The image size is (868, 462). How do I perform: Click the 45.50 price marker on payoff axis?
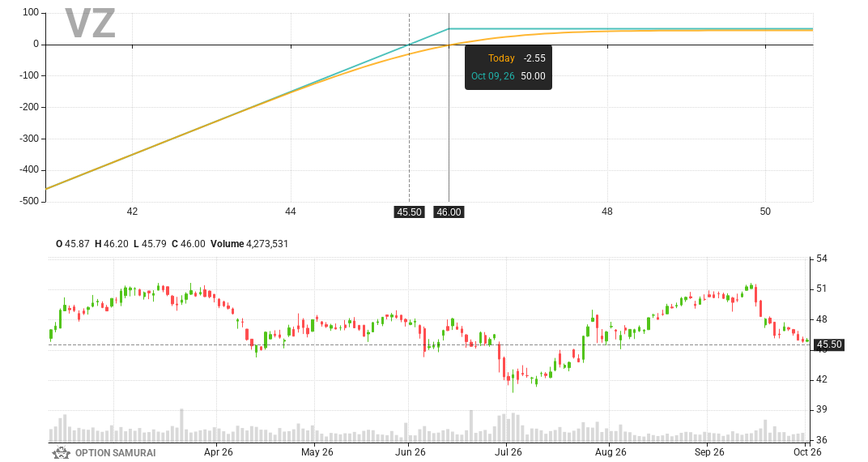(x=409, y=212)
